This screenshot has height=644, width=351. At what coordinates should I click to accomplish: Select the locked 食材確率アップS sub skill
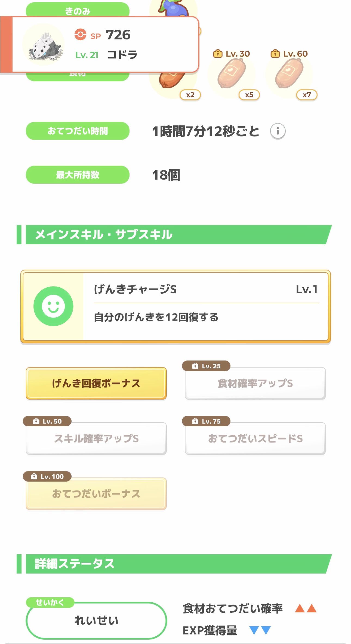tap(255, 383)
